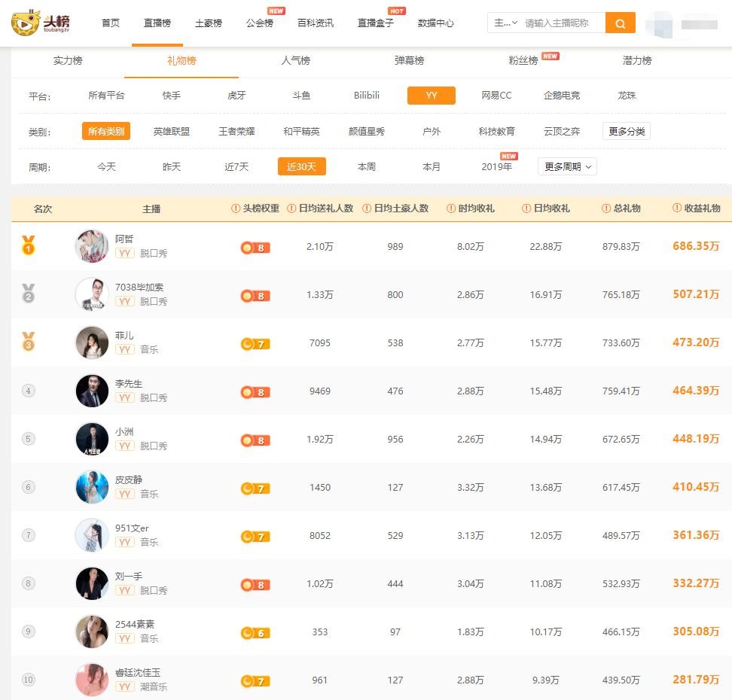The height and width of the screenshot is (700, 732).
Task: Click info icon beside 头榜权重 header
Action: [236, 208]
